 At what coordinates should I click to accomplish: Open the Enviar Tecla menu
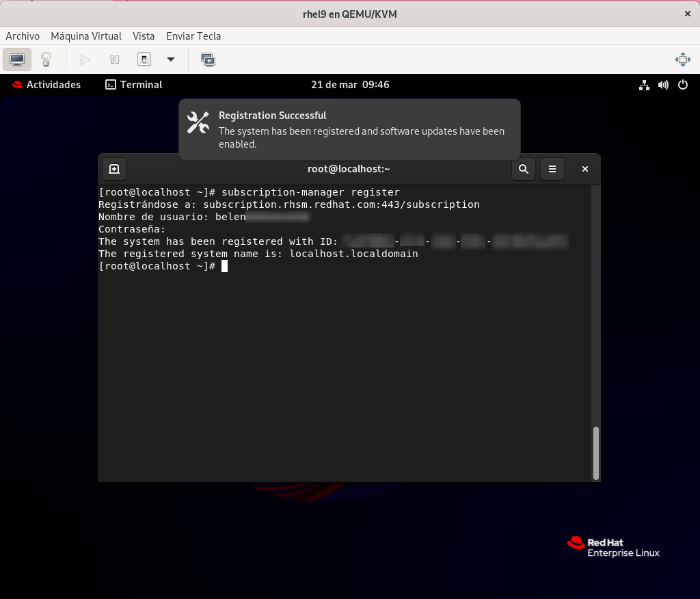pos(193,36)
